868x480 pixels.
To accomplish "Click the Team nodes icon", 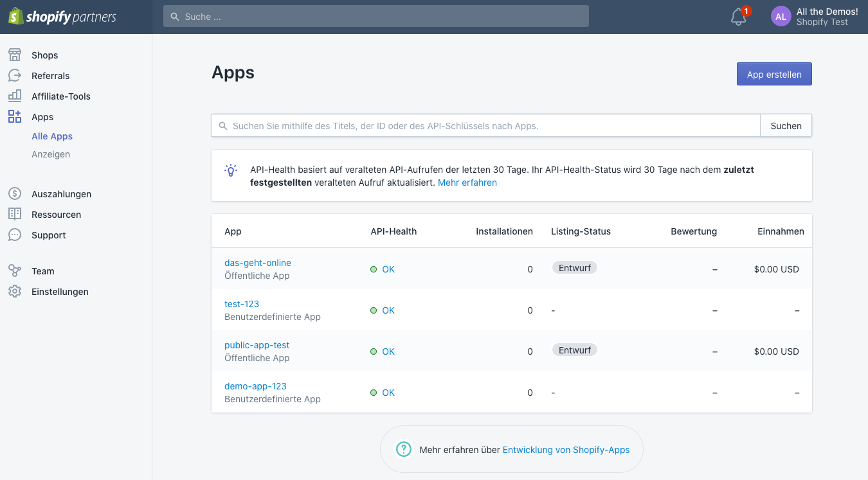I will [15, 271].
